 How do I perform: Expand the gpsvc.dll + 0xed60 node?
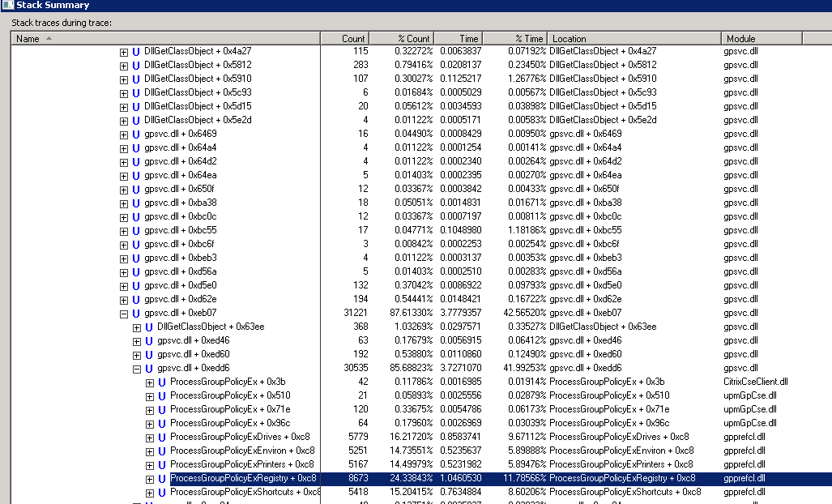(137, 354)
